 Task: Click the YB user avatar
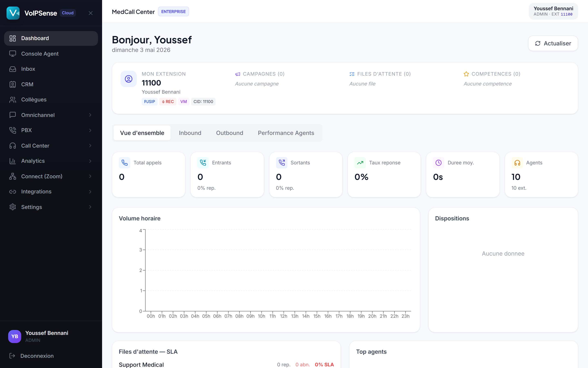click(x=14, y=336)
